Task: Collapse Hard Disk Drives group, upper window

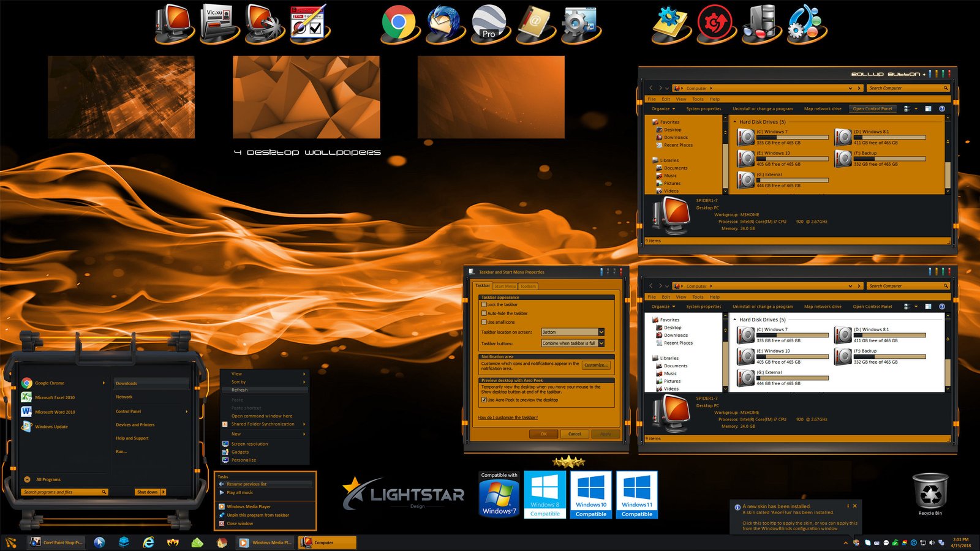Action: [735, 122]
